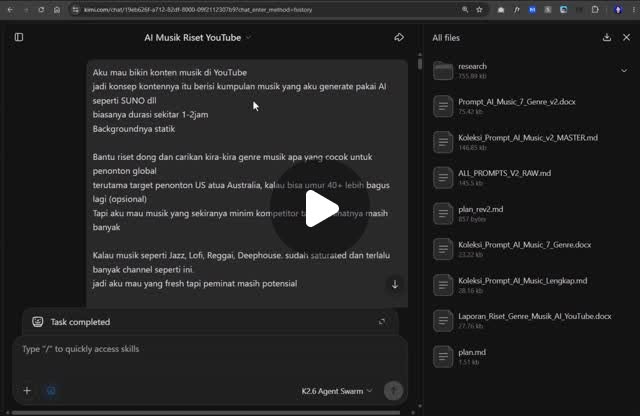
Task: Download all files icon
Action: 607,38
